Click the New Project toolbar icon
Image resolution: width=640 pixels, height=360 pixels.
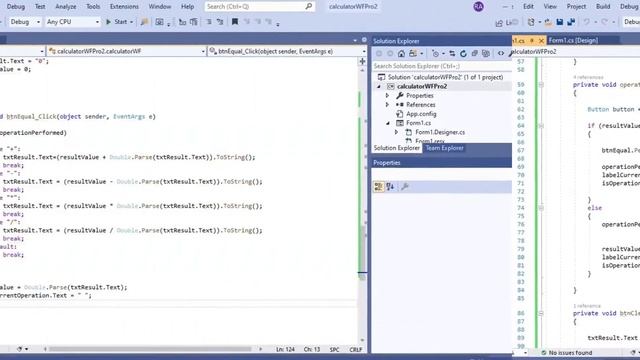pyautogui.click(x=531, y=22)
